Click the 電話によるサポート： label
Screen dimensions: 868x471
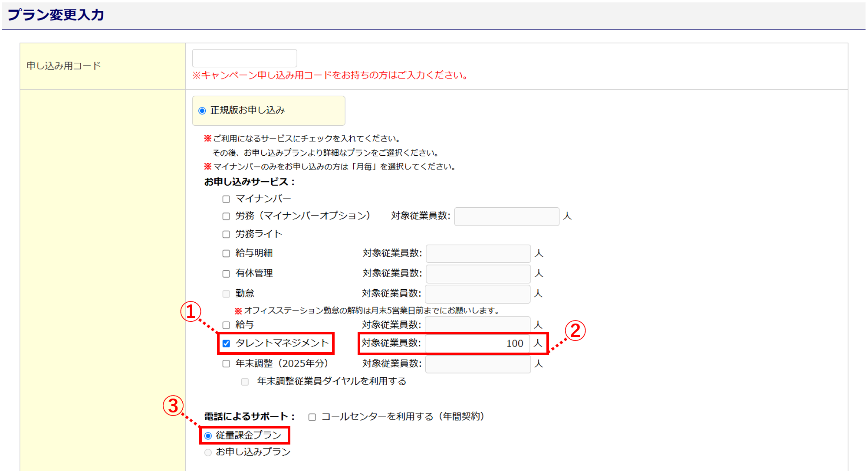250,417
